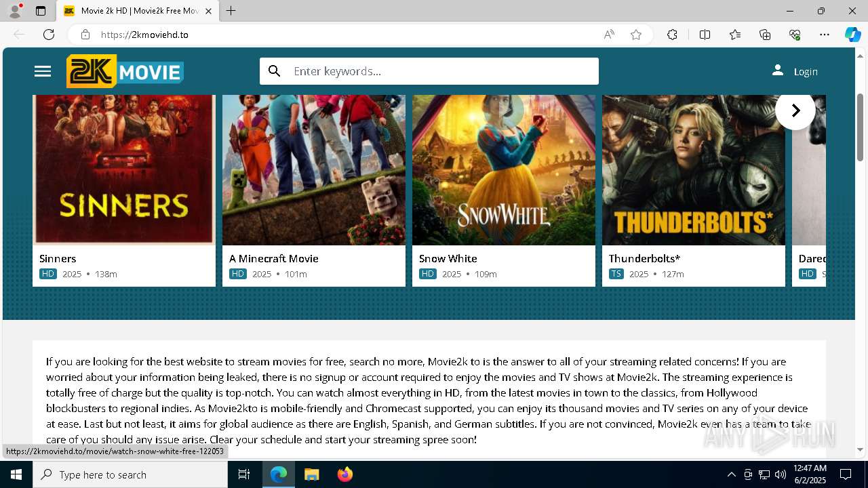The height and width of the screenshot is (488, 868).
Task: Open the network tray icon
Action: (x=764, y=474)
